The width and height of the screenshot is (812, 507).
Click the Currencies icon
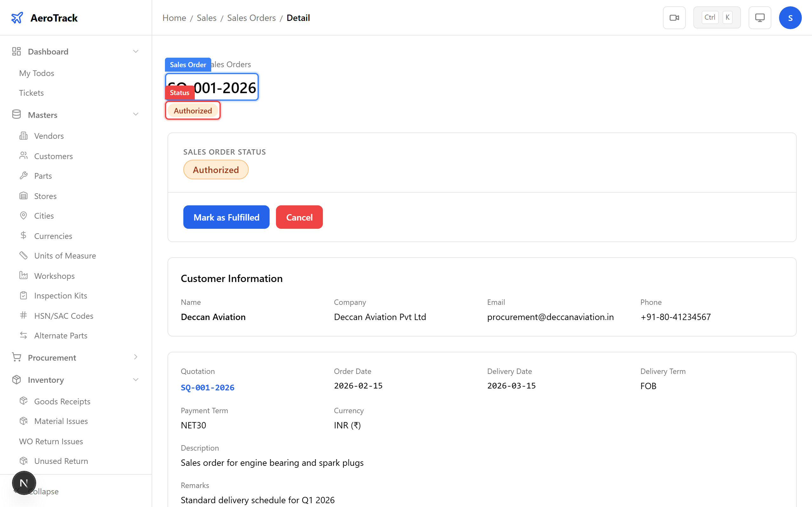23,235
